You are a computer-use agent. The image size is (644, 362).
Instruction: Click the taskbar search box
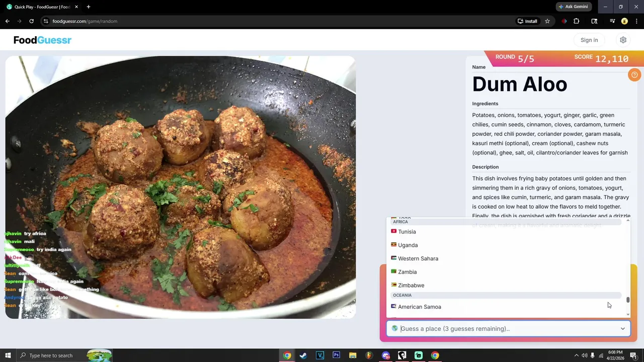pyautogui.click(x=64, y=355)
